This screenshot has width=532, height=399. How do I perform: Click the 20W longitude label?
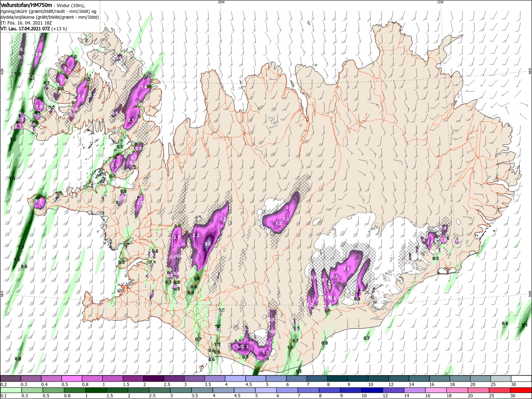click(221, 2)
